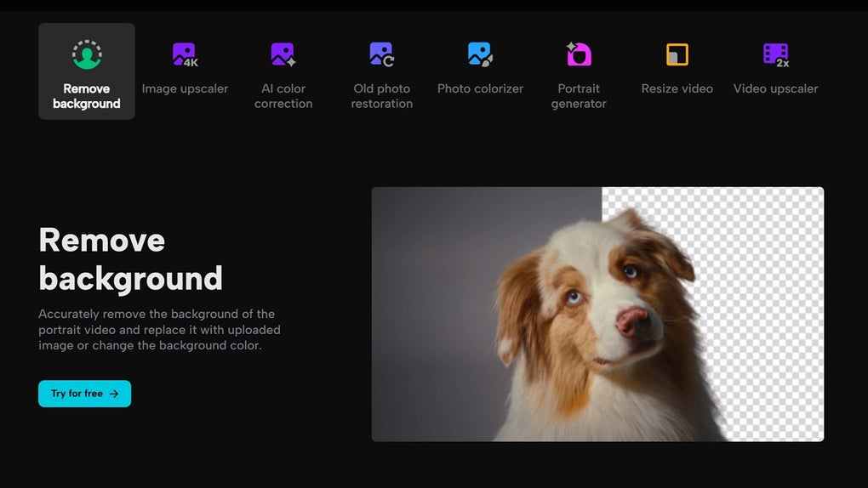
Task: Go to the Video upscaler tab label
Action: [775, 88]
